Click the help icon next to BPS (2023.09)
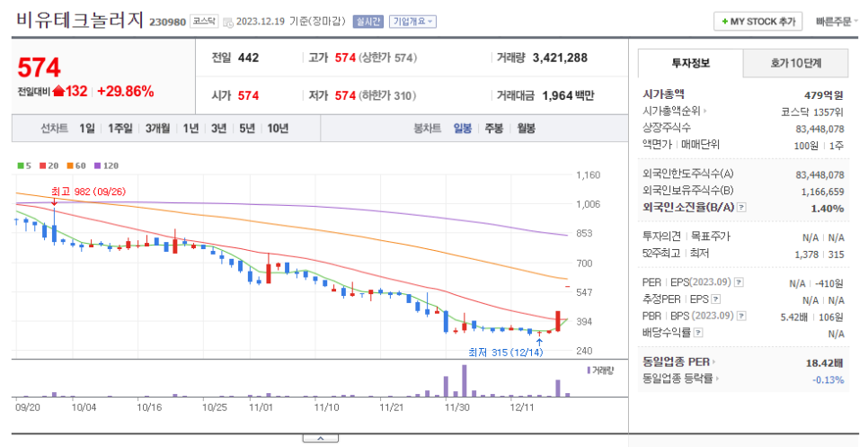This screenshot has width=868, height=447. click(x=742, y=316)
